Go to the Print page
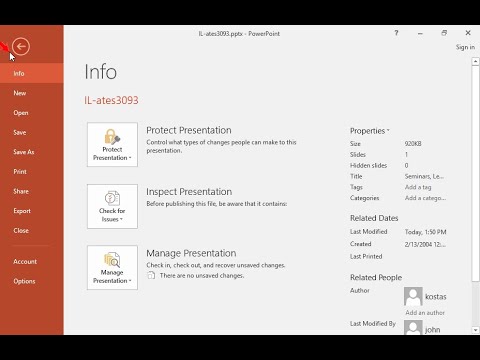The height and width of the screenshot is (360, 480). point(32,172)
